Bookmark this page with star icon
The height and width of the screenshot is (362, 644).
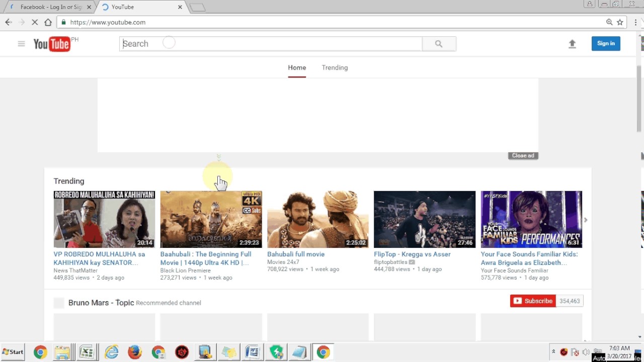point(620,22)
